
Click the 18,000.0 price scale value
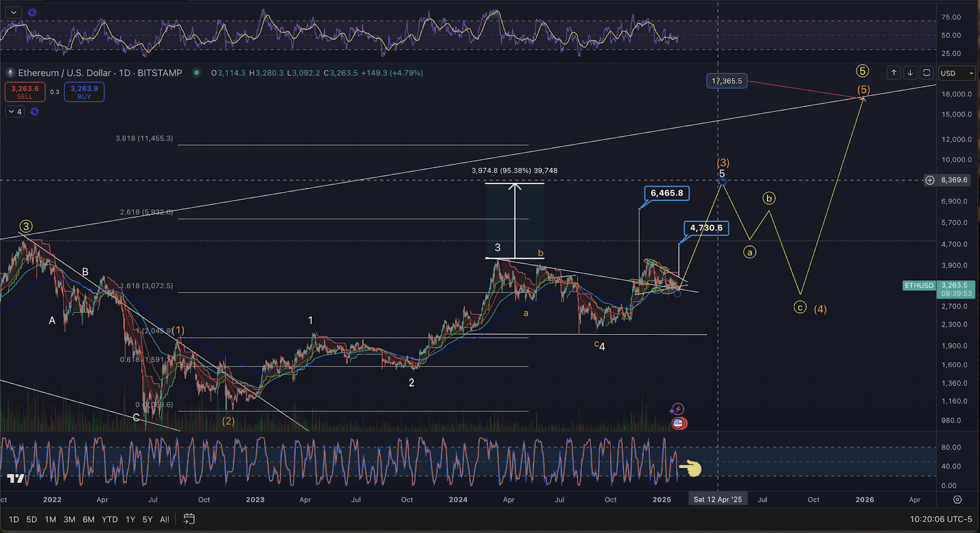957,94
